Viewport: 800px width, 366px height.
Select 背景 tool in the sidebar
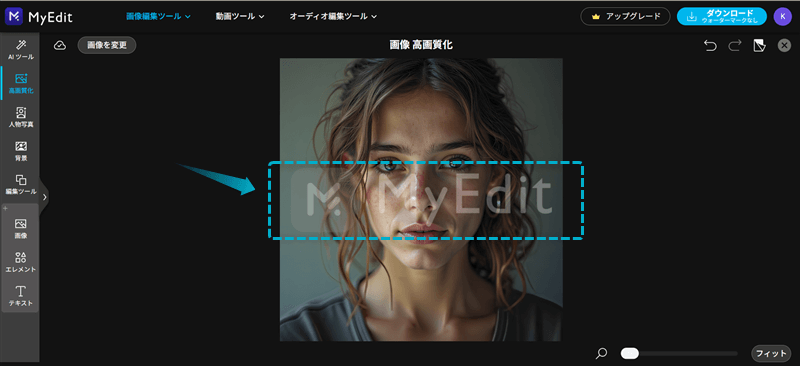[21, 151]
